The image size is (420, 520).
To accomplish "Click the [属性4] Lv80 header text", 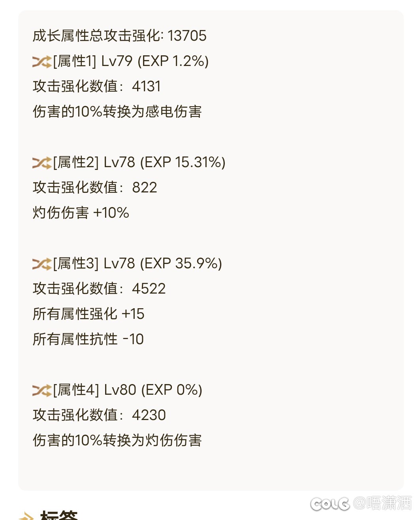I will pos(128,390).
